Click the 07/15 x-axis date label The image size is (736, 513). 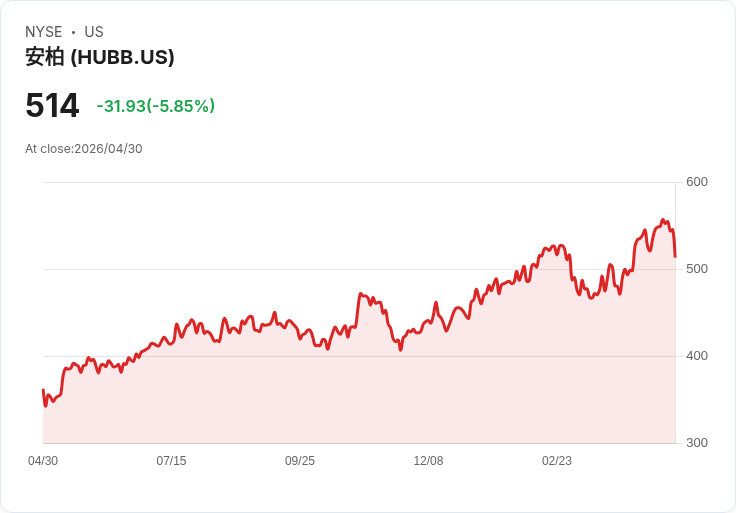171,461
